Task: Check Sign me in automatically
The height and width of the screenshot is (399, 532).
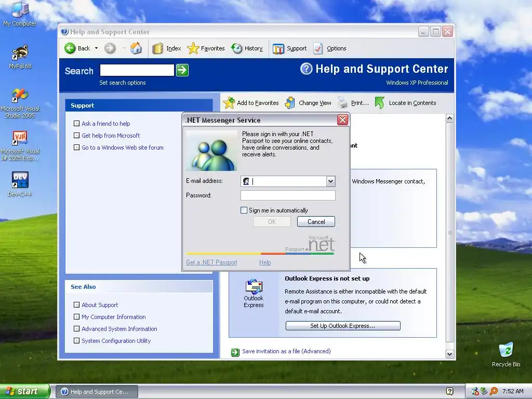Action: tap(244, 210)
